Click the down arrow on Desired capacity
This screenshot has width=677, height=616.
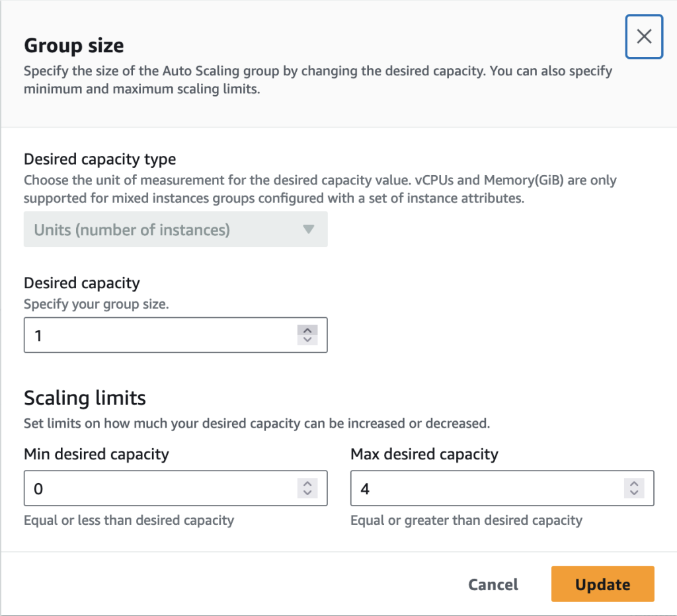[x=307, y=338]
